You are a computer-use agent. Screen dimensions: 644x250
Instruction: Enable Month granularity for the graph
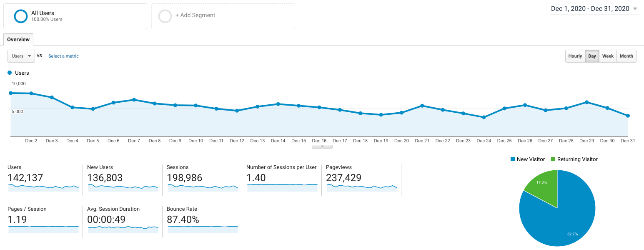(626, 56)
